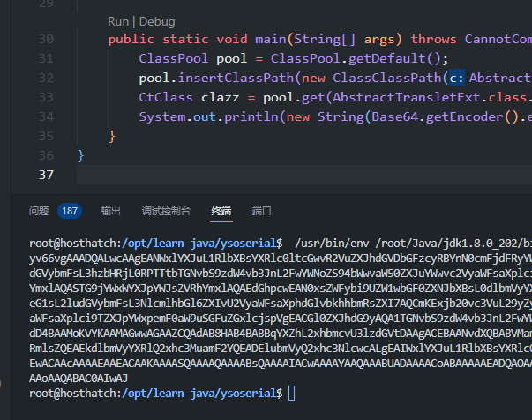Place cursor on empty line 37
Screen dimensions: 532x420
tap(265, 176)
